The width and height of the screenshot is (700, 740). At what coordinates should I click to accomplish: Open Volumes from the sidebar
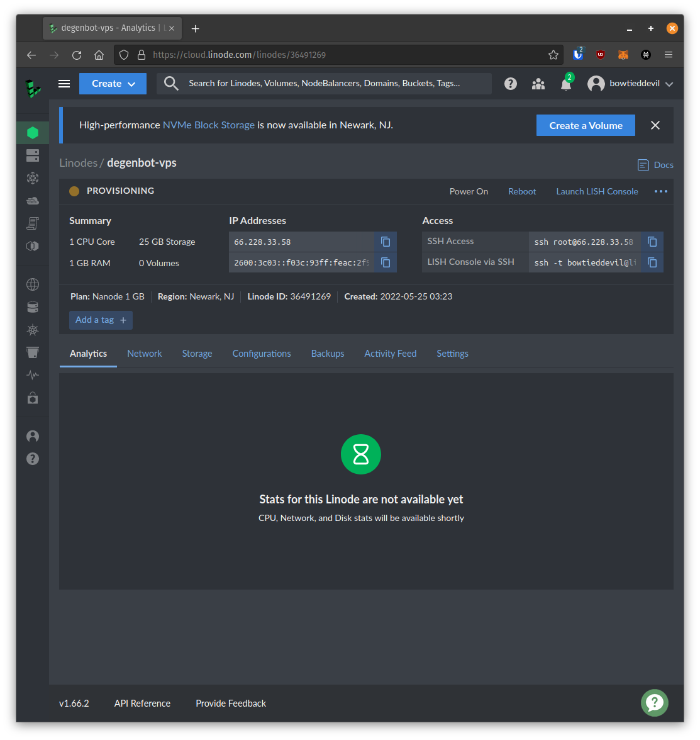(33, 156)
